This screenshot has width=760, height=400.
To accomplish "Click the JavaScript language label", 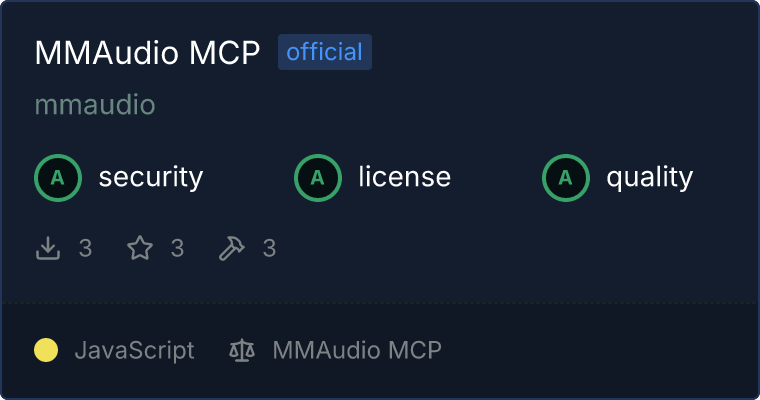I will coord(135,351).
